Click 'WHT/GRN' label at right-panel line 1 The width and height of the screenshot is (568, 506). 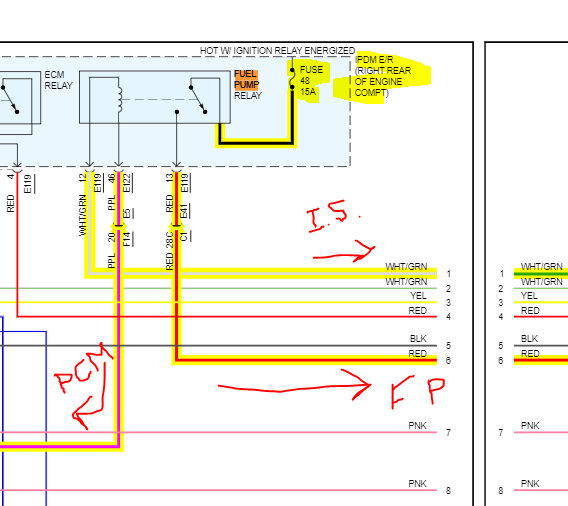point(542,267)
